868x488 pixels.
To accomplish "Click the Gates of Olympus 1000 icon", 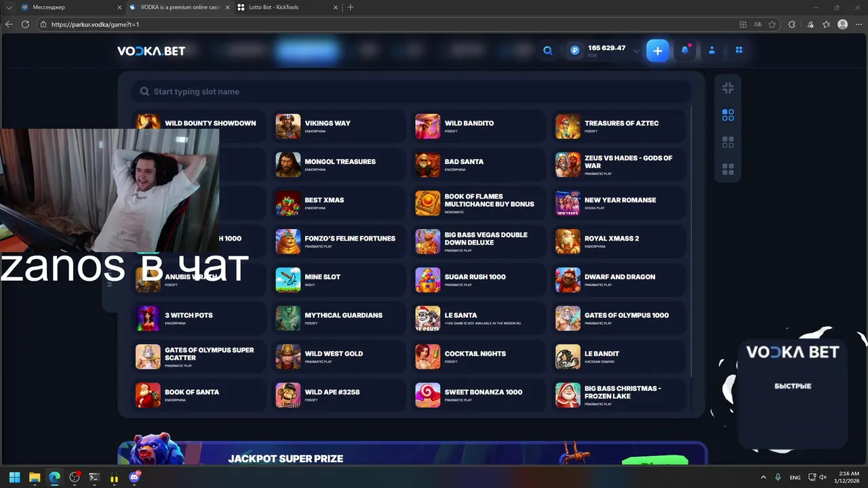I will (568, 319).
